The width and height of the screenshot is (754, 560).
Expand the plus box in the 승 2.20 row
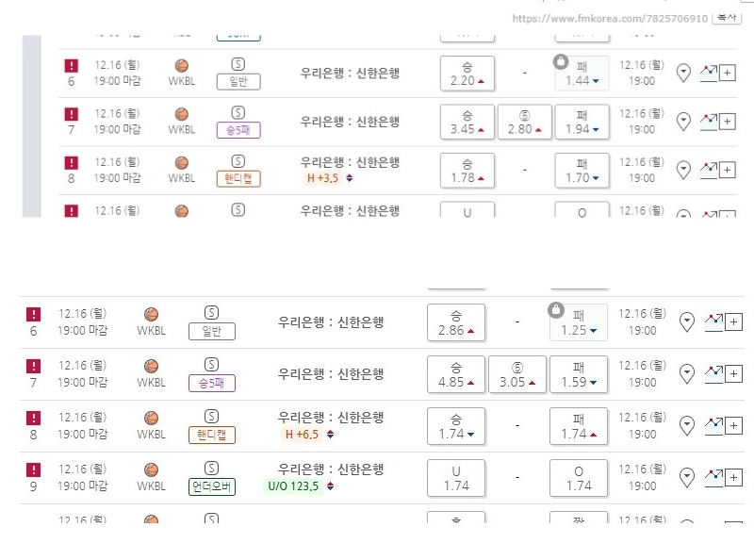[x=727, y=73]
